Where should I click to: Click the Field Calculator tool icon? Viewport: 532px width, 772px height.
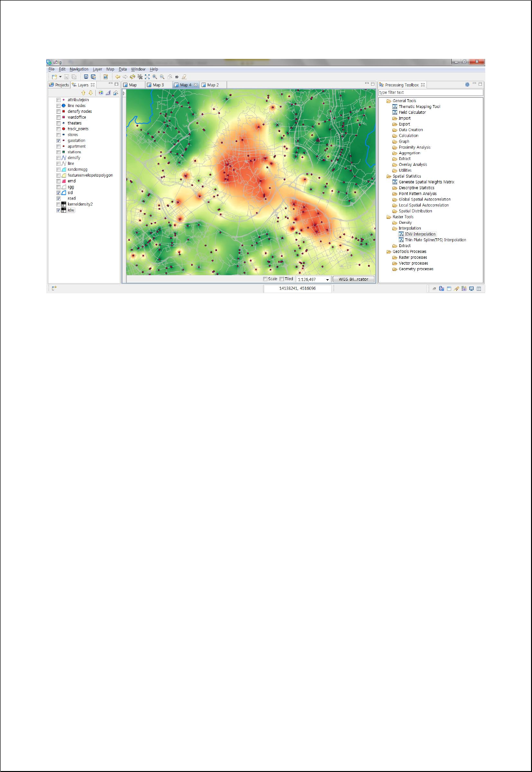click(x=395, y=112)
